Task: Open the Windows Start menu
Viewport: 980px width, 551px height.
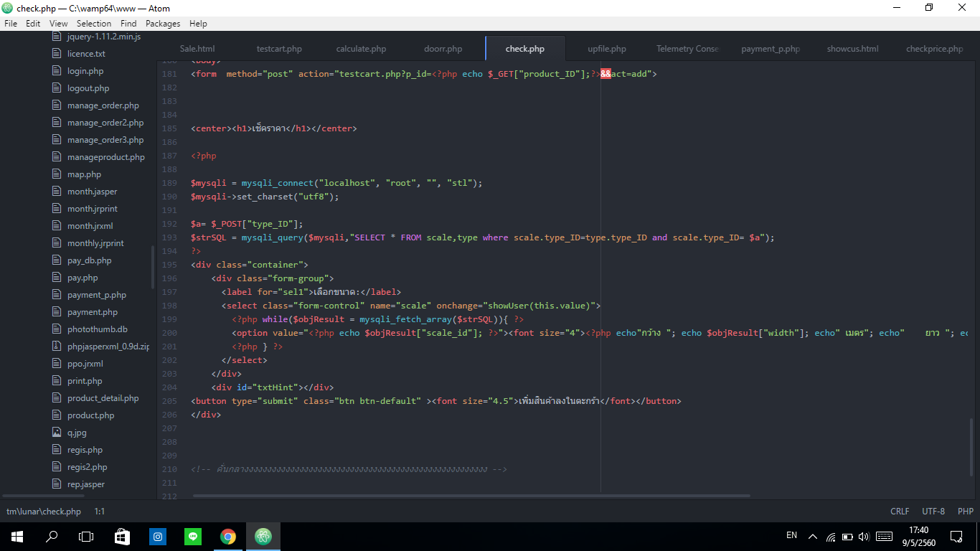Action: pyautogui.click(x=17, y=537)
